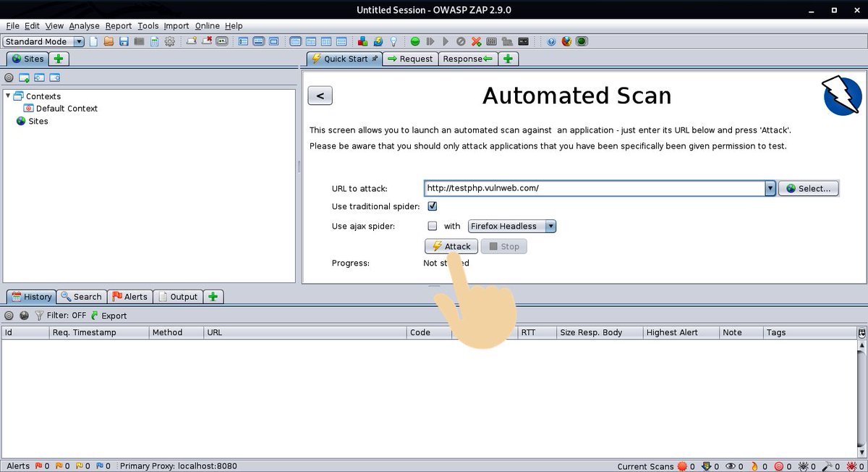Switch to the Output tab

point(177,296)
